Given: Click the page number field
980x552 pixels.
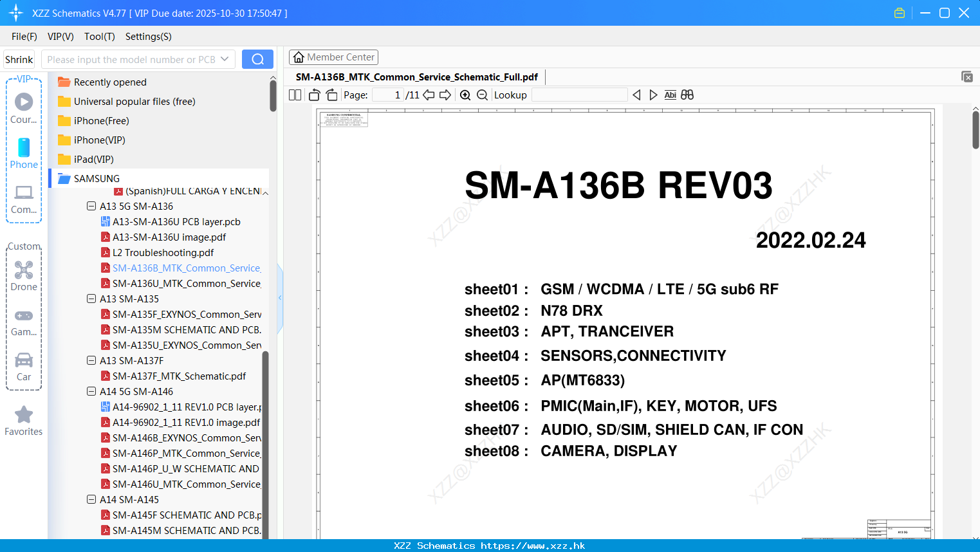Looking at the screenshot, I should tap(388, 95).
